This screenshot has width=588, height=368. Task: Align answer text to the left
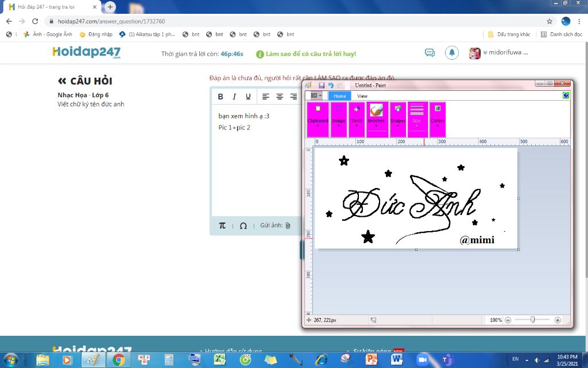tap(265, 97)
